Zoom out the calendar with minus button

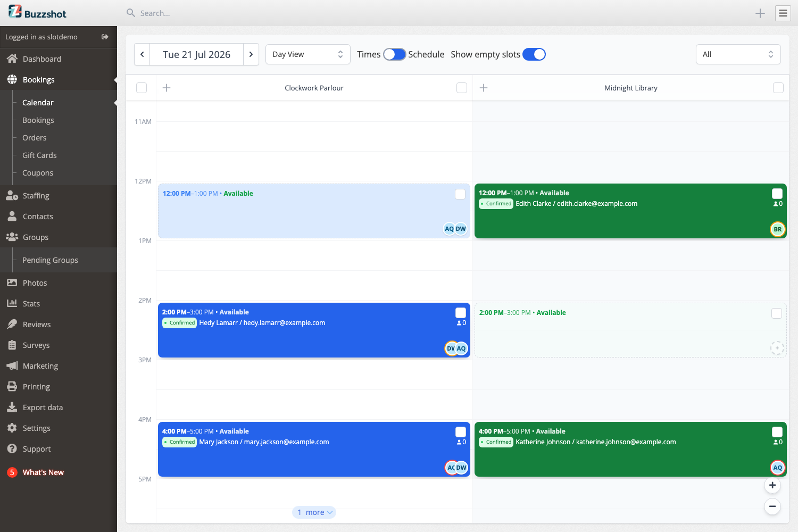772,506
